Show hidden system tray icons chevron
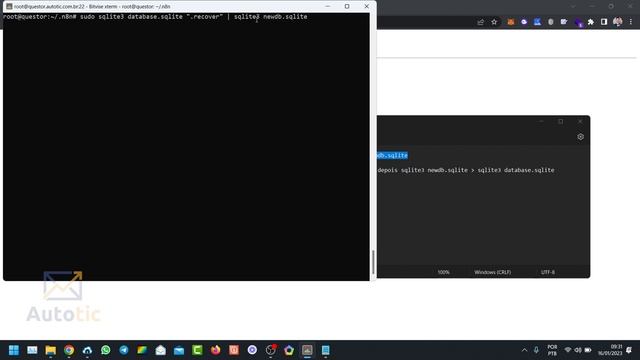Image resolution: width=640 pixels, height=360 pixels. pos(524,350)
